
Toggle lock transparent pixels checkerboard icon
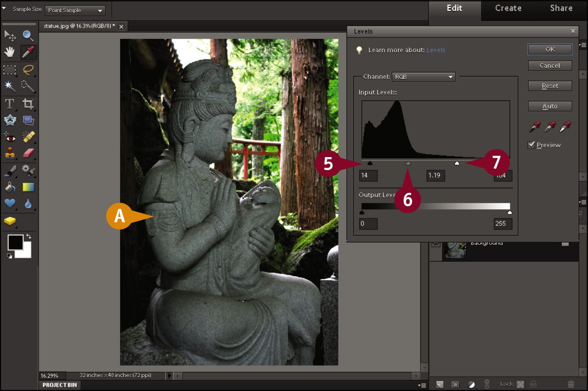click(x=521, y=384)
